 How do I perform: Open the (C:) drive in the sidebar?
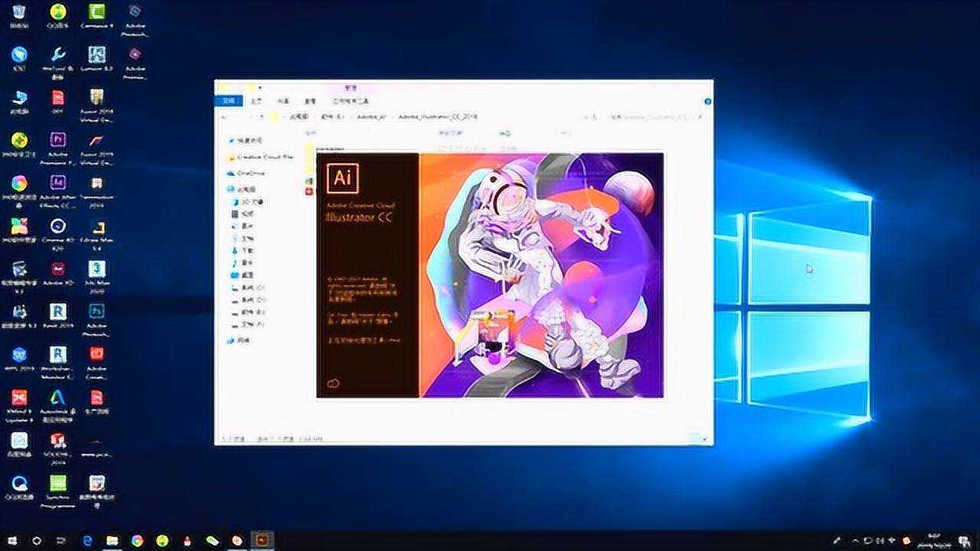click(249, 288)
